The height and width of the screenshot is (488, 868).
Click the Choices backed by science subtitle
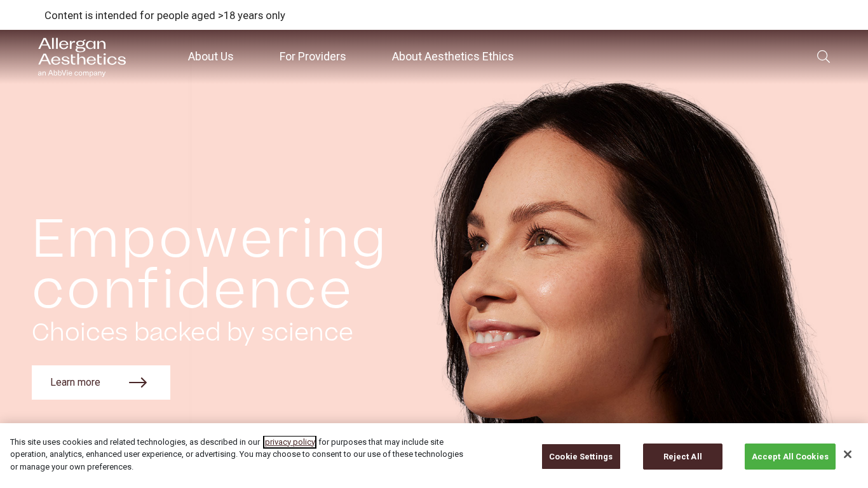point(193,332)
